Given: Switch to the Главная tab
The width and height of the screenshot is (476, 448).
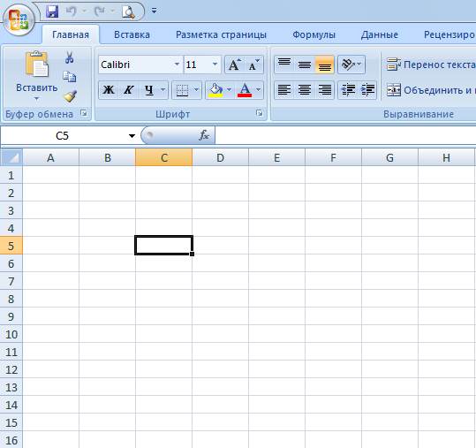Looking at the screenshot, I should [x=71, y=34].
